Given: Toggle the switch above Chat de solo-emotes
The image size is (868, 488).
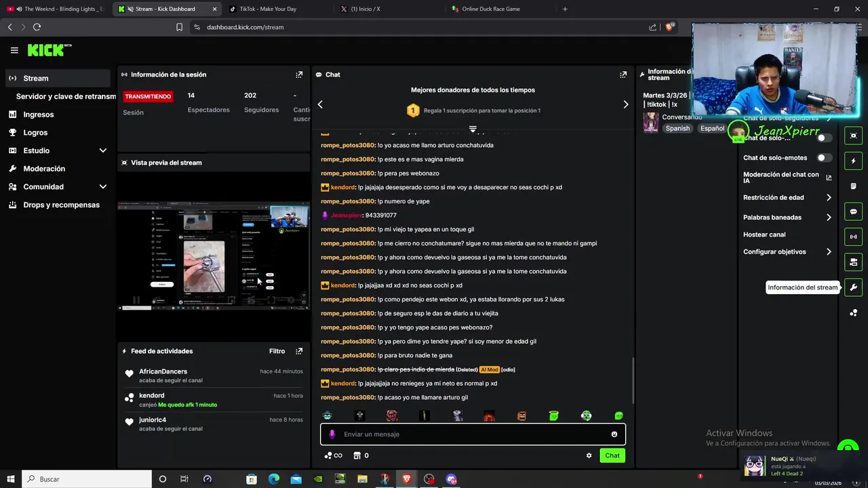Looking at the screenshot, I should point(824,138).
